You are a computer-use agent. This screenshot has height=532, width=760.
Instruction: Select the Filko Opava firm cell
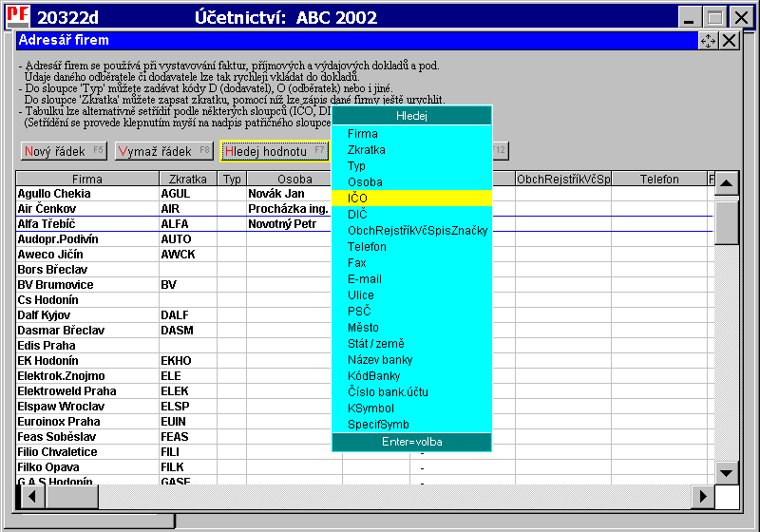[x=87, y=467]
